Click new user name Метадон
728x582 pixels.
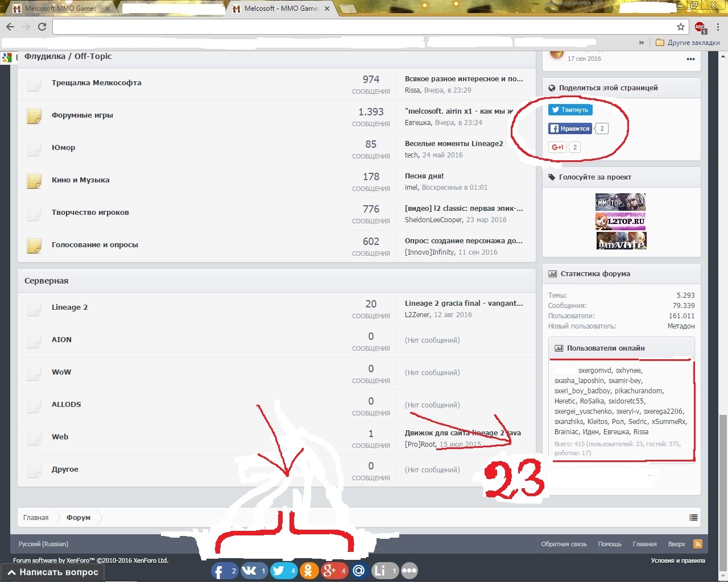(x=681, y=326)
